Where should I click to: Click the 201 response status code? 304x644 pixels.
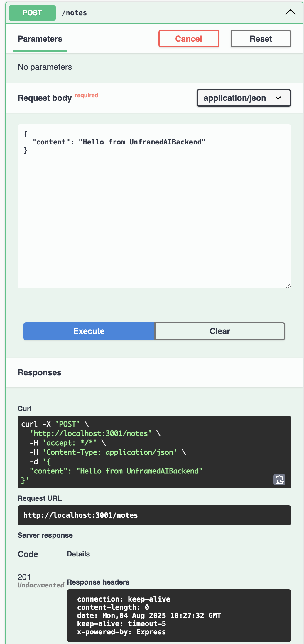coord(24,577)
